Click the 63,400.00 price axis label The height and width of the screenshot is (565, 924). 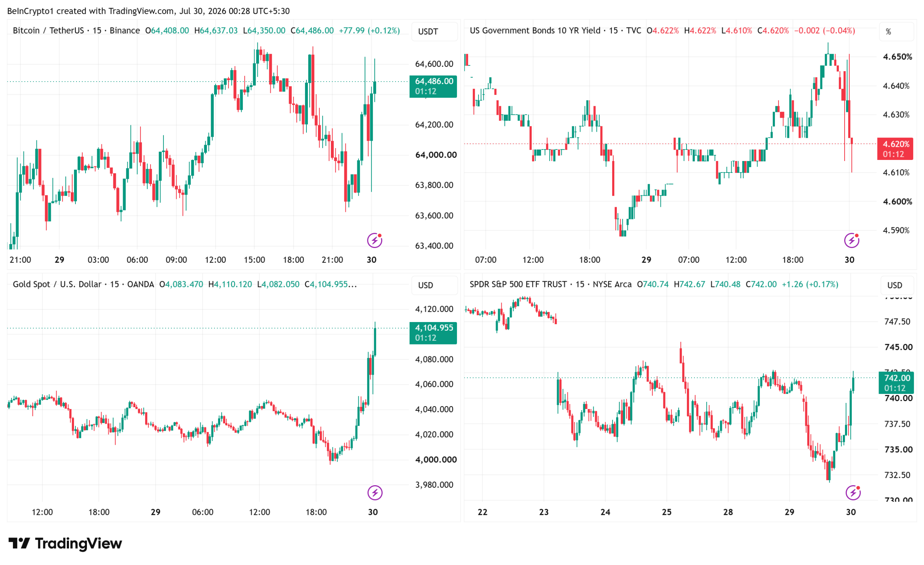(434, 246)
